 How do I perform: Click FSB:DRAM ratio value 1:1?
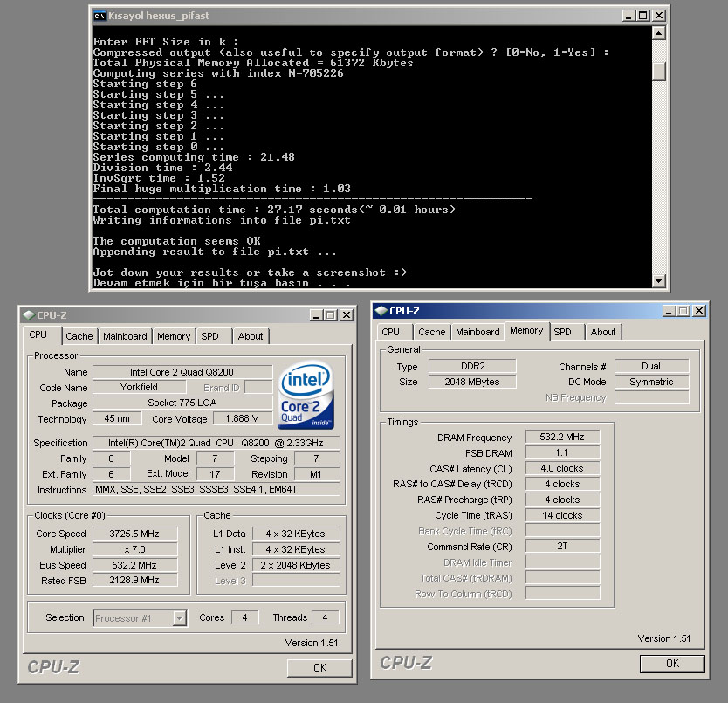(562, 452)
